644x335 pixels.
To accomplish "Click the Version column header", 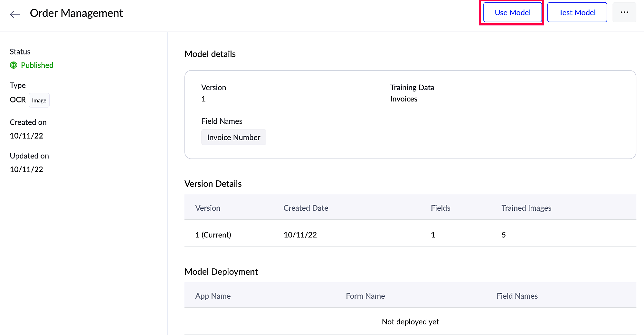I will pos(208,208).
